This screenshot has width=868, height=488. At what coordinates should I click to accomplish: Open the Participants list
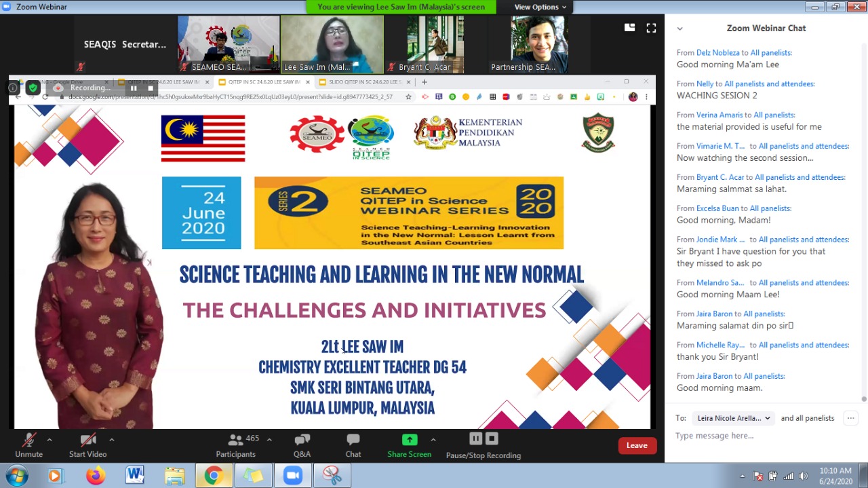(235, 445)
